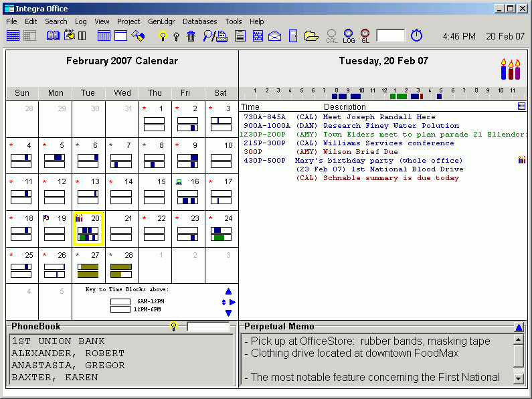Image resolution: width=532 pixels, height=399 pixels.
Task: Click the down arrow in calendar navigator
Action: coord(228,313)
